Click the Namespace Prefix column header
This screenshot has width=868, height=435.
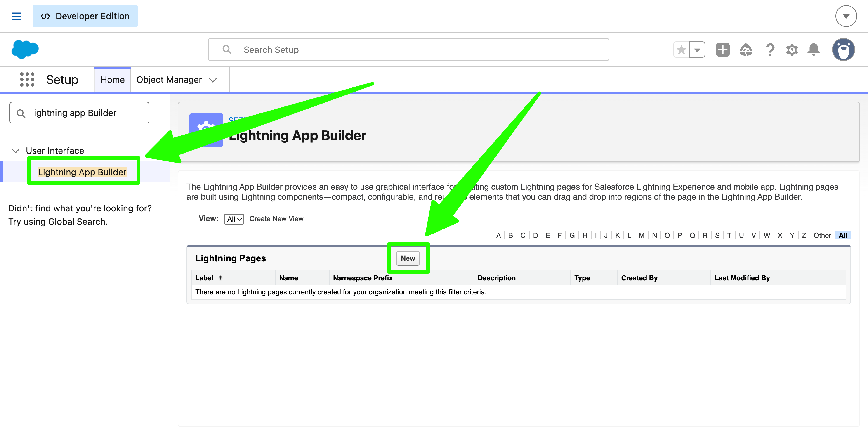click(363, 278)
